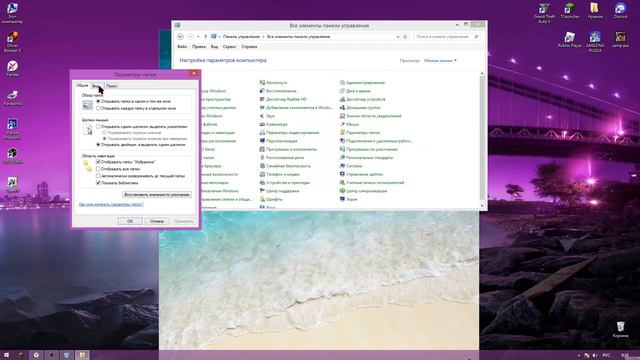
Task: Select open folders in the same window
Action: [x=98, y=101]
